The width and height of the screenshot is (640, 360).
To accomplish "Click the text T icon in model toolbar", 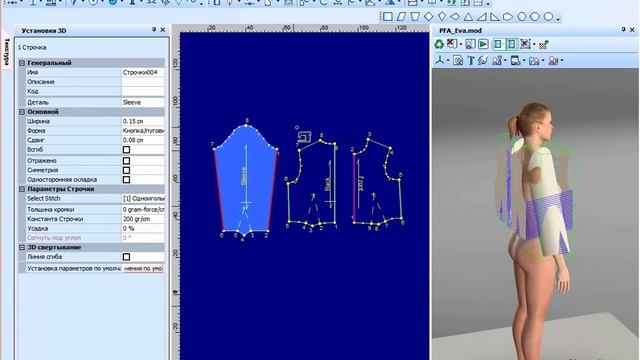I will [471, 61].
